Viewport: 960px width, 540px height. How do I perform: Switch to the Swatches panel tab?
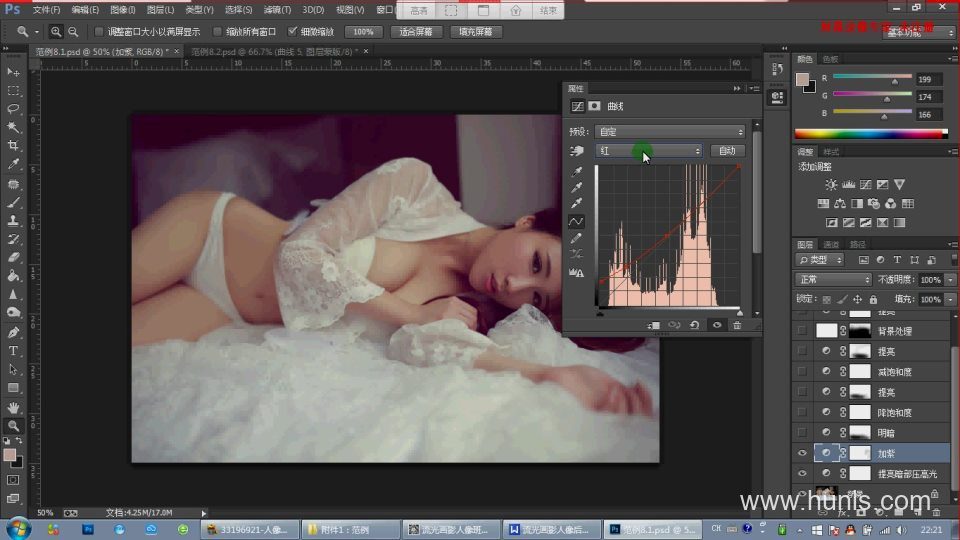pos(830,59)
